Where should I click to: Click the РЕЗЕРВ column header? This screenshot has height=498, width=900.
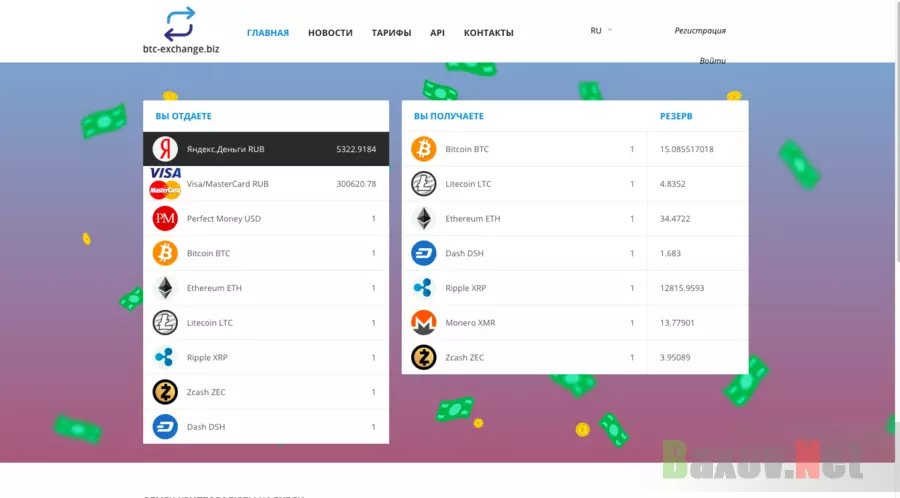676,116
